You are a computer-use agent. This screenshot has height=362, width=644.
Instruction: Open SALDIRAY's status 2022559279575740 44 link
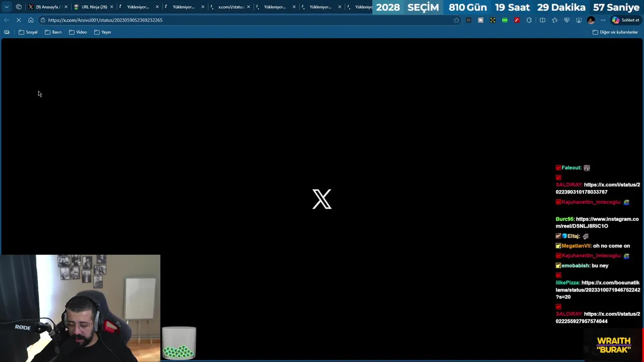pyautogui.click(x=598, y=317)
